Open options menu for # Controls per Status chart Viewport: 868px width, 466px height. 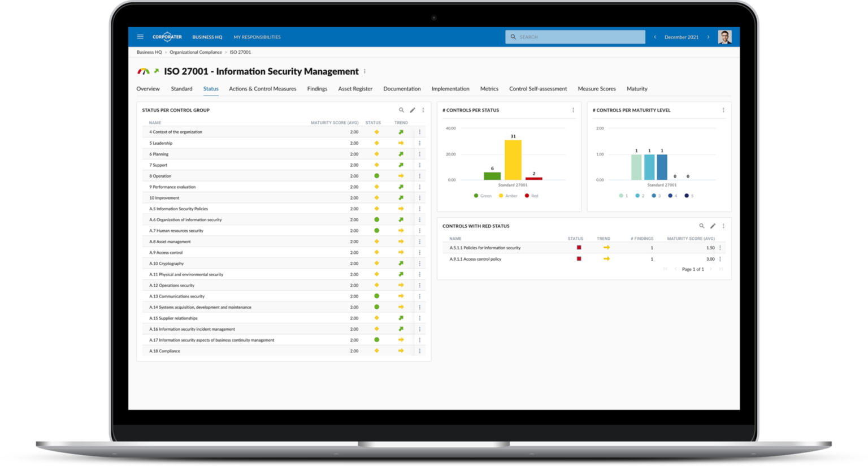point(573,110)
